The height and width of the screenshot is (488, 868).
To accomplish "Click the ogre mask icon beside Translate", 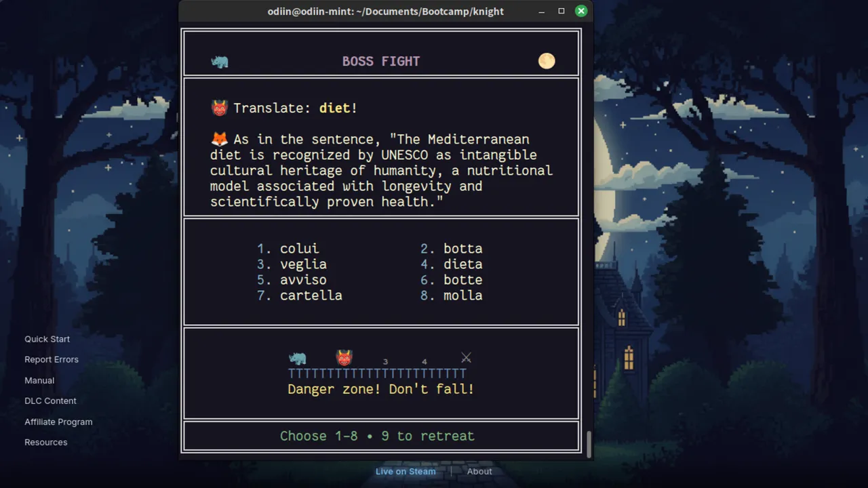I will [219, 108].
